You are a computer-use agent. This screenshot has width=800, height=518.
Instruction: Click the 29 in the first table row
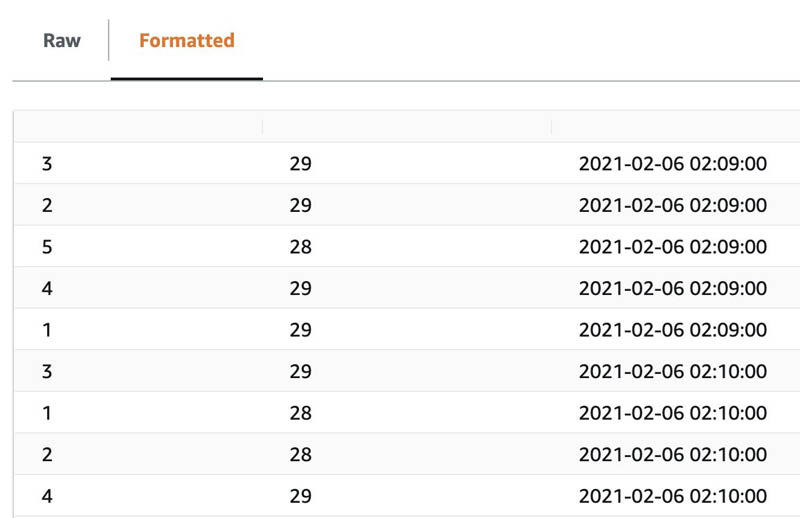(x=301, y=163)
